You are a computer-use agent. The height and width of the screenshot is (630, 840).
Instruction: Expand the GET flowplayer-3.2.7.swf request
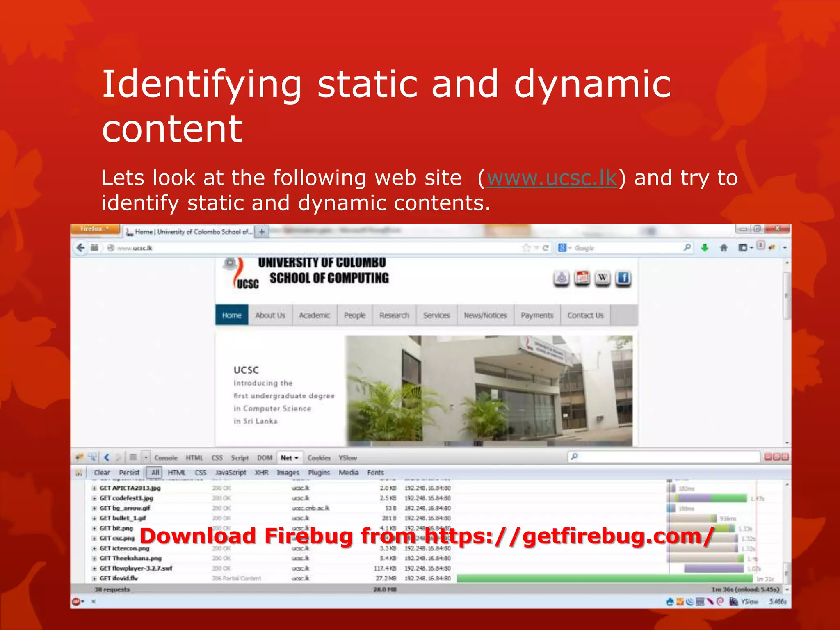click(94, 568)
